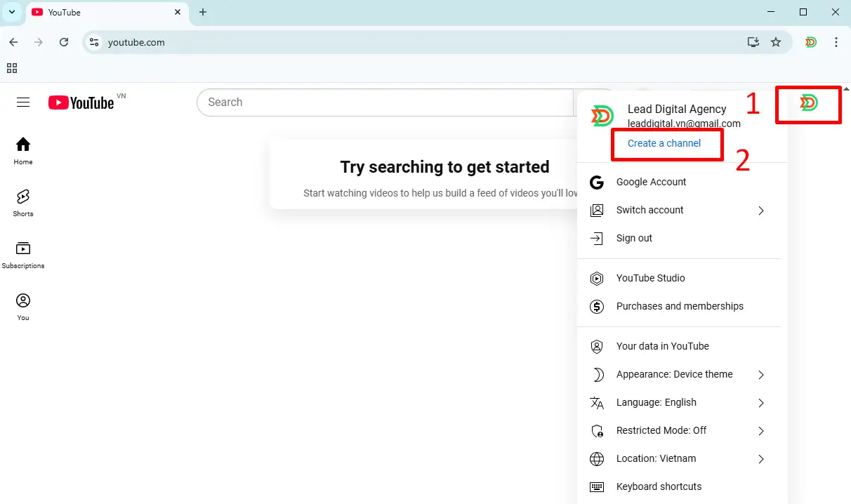Open Keyboard shortcuts
The image size is (851, 504).
pos(679,486)
